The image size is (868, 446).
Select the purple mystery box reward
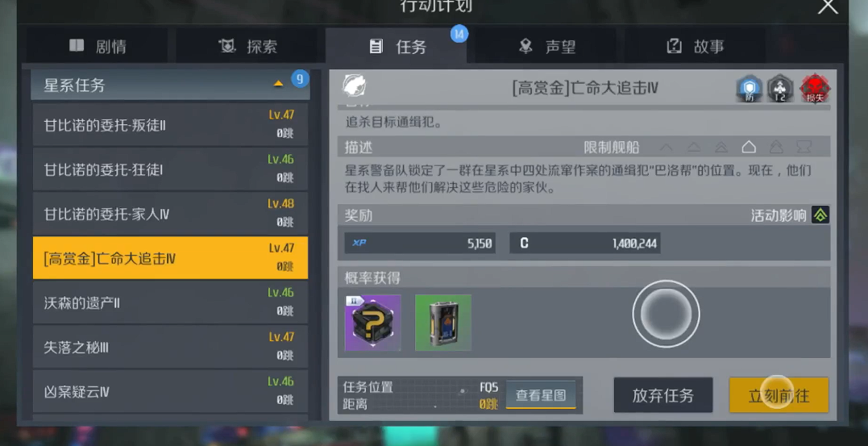pyautogui.click(x=372, y=323)
